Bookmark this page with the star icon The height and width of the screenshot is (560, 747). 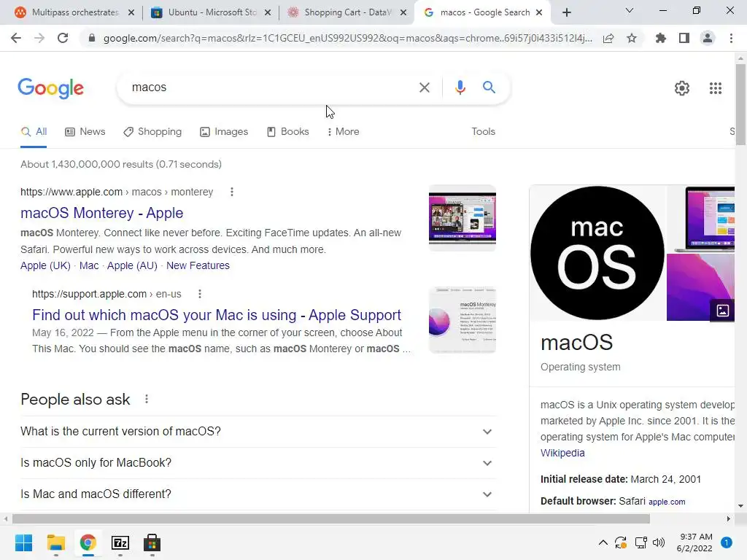click(632, 39)
